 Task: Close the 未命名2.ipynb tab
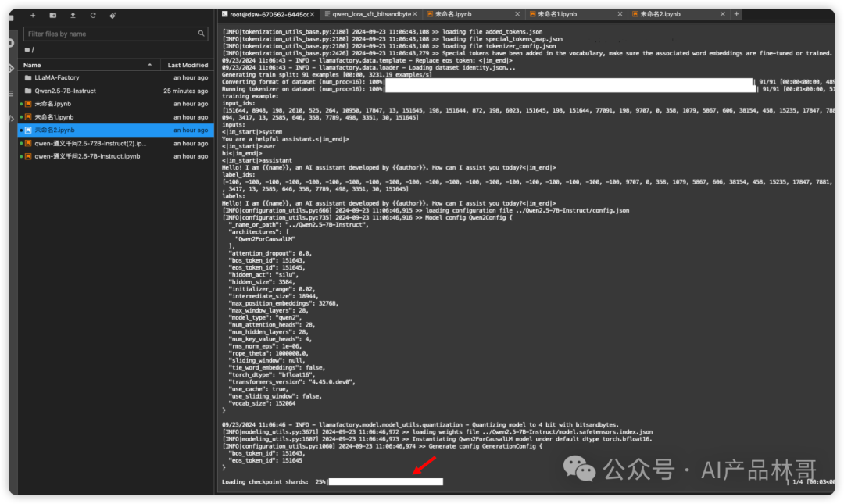coord(722,15)
